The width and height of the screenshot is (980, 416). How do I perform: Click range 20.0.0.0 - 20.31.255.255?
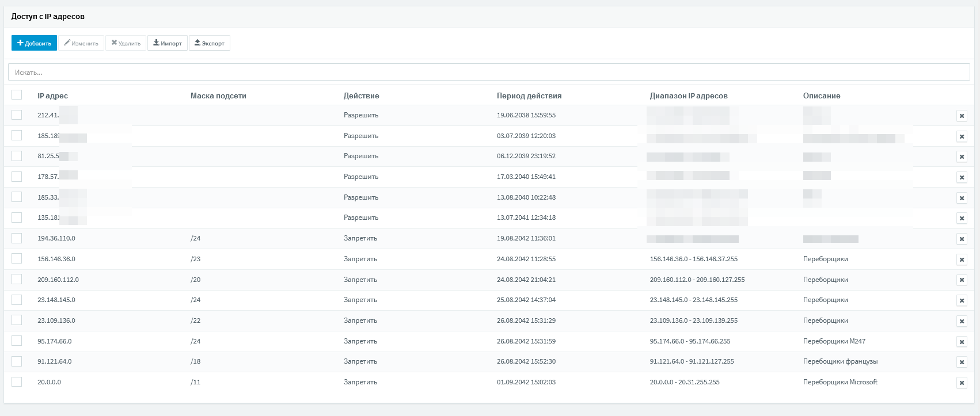point(685,382)
